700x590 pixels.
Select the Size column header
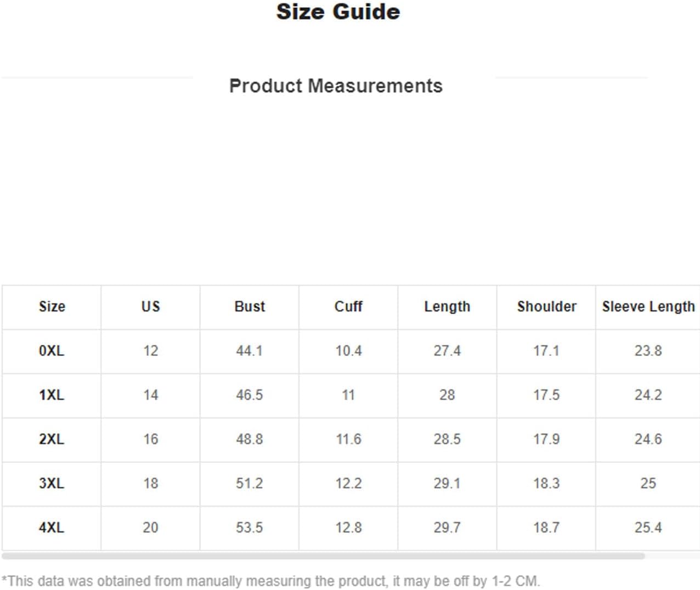[52, 307]
